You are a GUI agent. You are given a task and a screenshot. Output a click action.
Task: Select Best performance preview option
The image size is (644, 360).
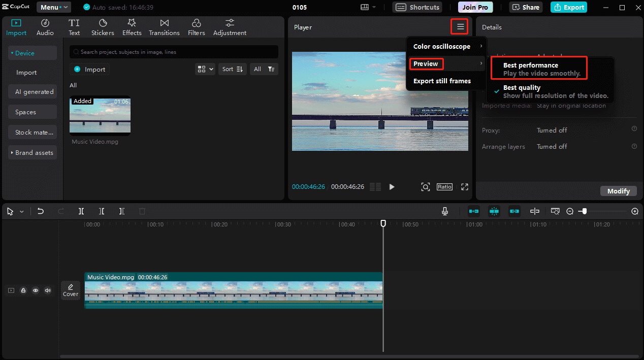[551, 69]
